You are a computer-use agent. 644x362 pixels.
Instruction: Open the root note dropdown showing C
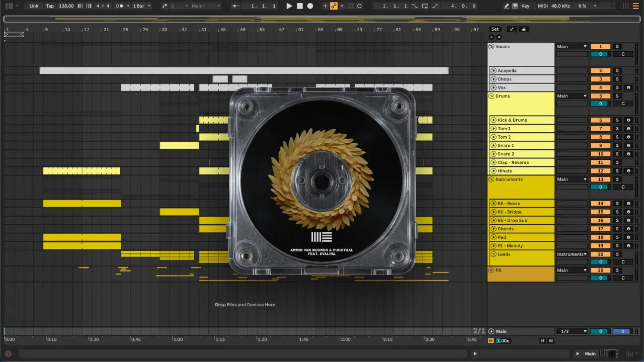179,6
